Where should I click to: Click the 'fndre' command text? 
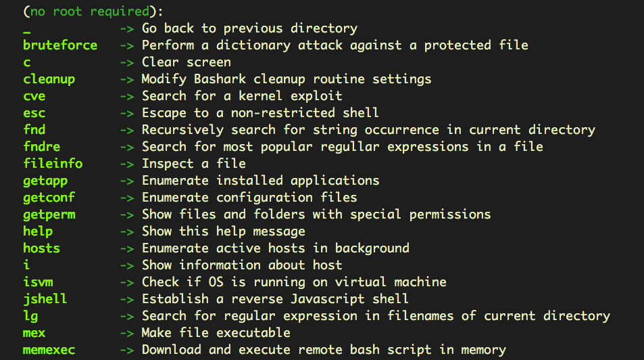coord(43,147)
